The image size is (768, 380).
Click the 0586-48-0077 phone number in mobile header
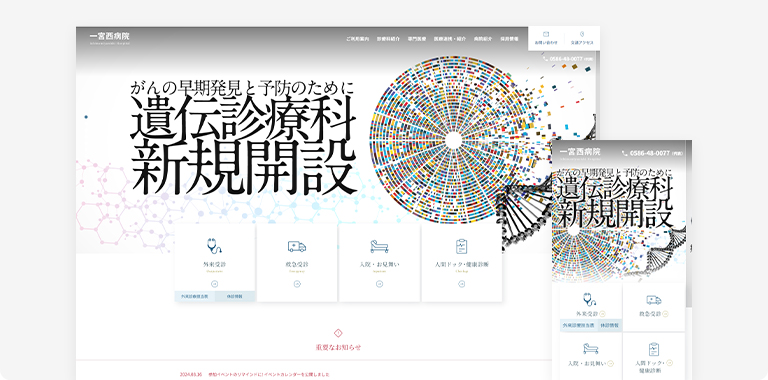pyautogui.click(x=649, y=153)
